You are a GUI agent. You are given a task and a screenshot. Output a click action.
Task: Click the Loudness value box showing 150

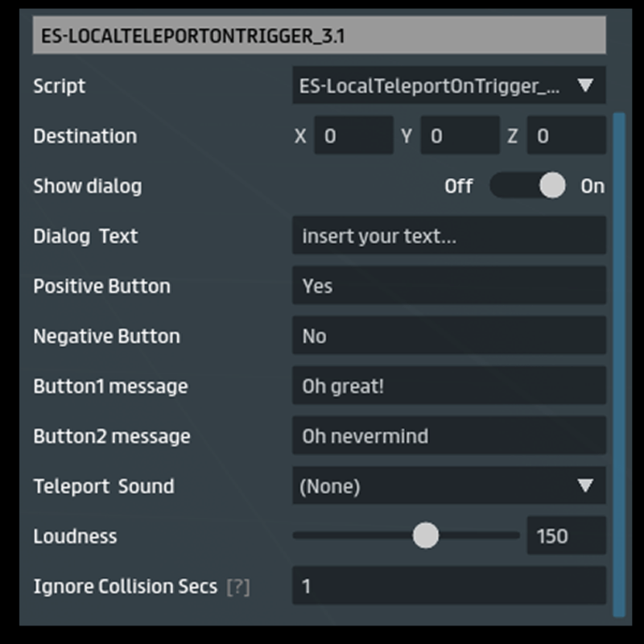tap(566, 536)
